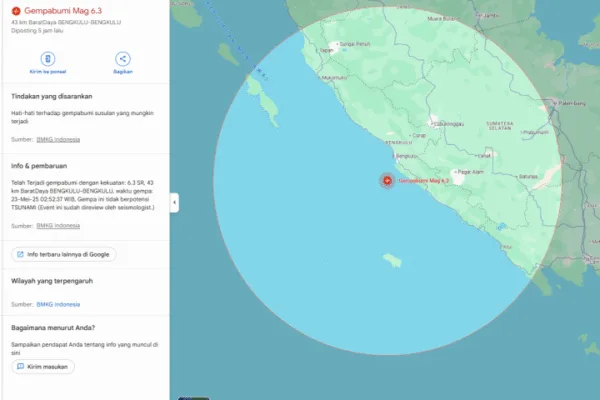Click the Pagar Alam label on map
Image resolution: width=600 pixels, height=400 pixels.
pyautogui.click(x=471, y=172)
